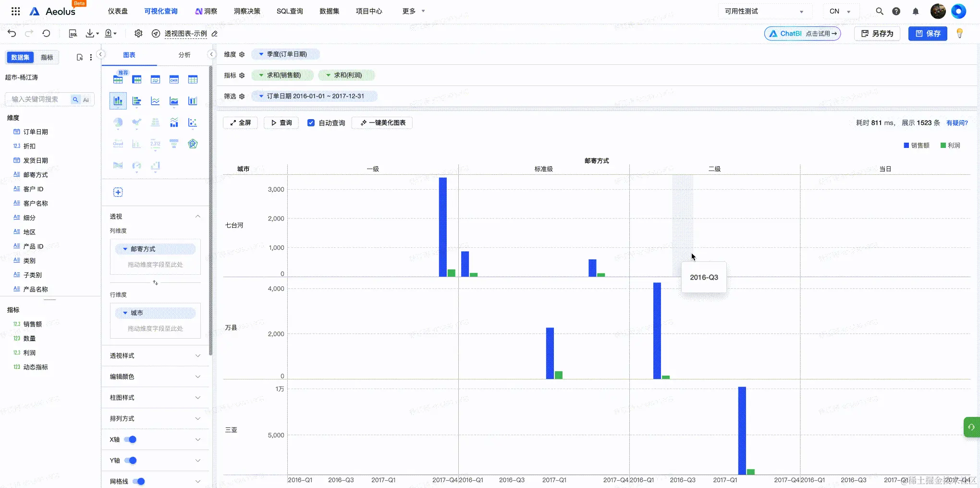This screenshot has width=980, height=488.
Task: Toggle the 自动查询 checkbox
Action: click(x=311, y=122)
